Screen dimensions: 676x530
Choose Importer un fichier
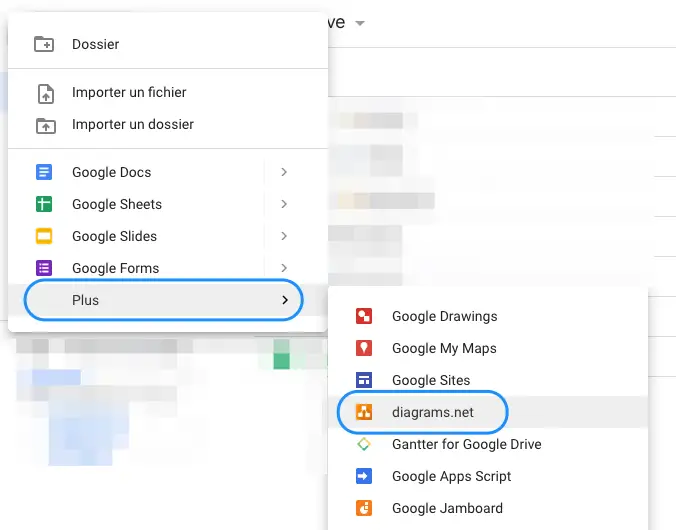coord(168,92)
